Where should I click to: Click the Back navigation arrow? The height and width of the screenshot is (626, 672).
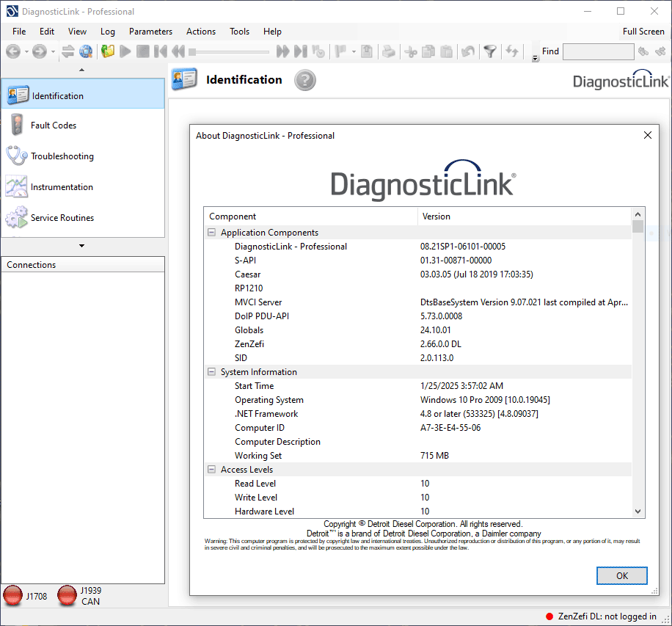13,51
